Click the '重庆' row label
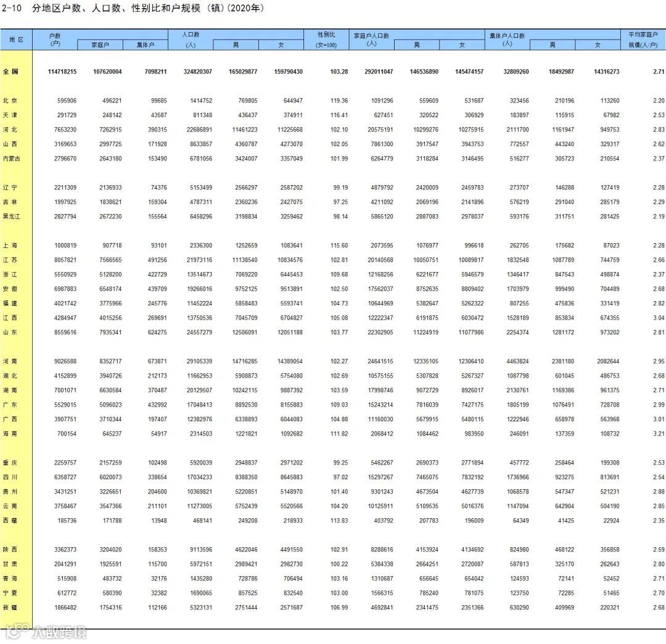 tap(10, 462)
